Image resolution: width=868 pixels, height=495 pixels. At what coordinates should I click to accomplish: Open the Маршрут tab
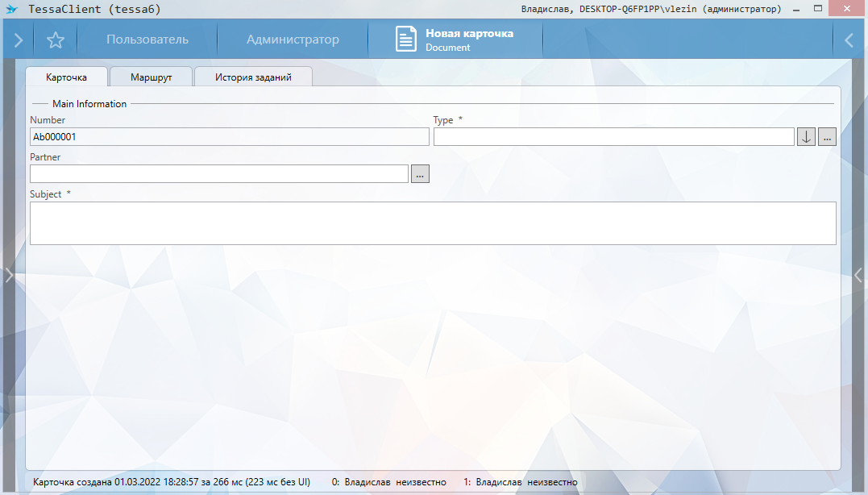click(x=151, y=77)
